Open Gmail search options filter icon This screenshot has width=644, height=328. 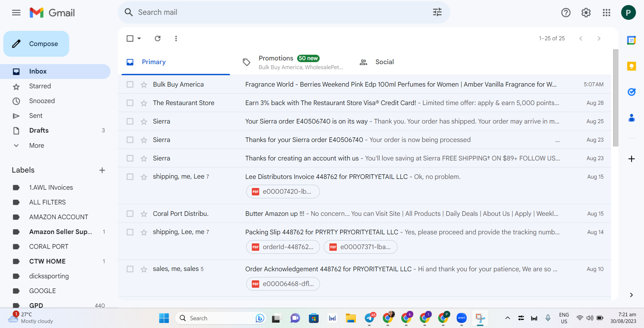[x=437, y=12]
